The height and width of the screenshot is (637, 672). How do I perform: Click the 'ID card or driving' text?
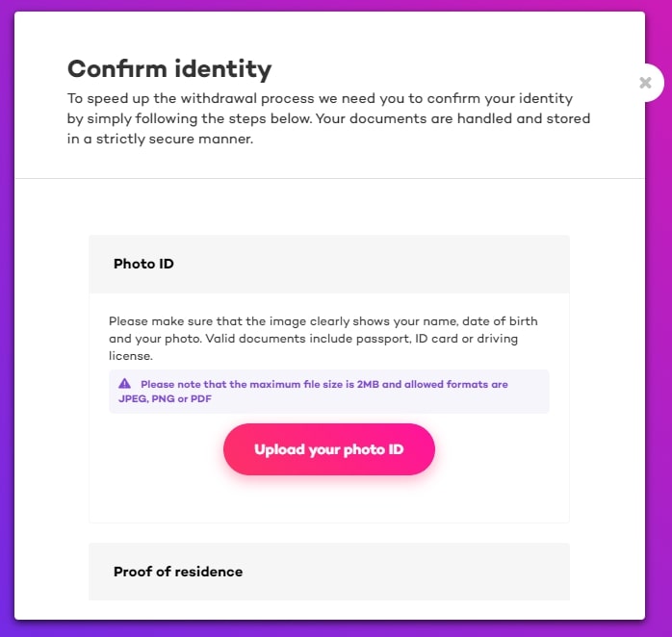click(466, 339)
